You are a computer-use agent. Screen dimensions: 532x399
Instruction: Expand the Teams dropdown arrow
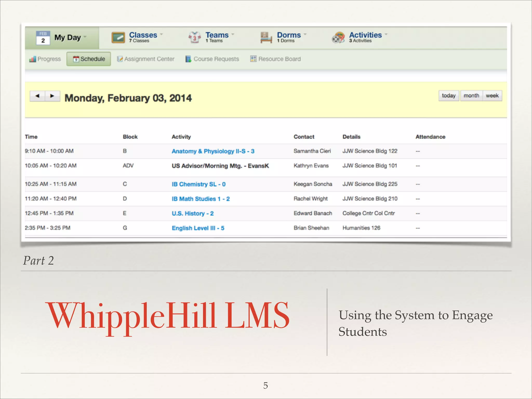click(233, 34)
